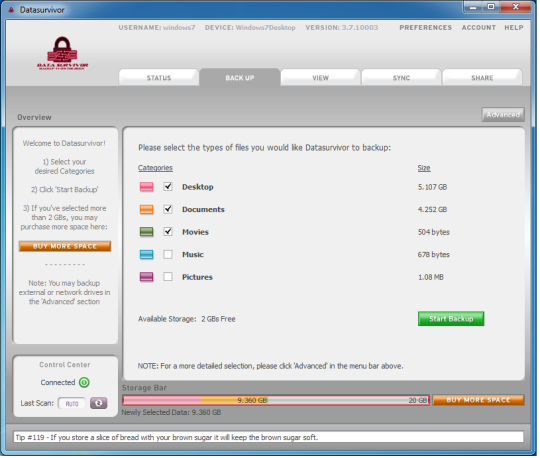Click the Datasurvivor title bar app icon
Viewport: 540px width, 458px height.
coord(11,10)
